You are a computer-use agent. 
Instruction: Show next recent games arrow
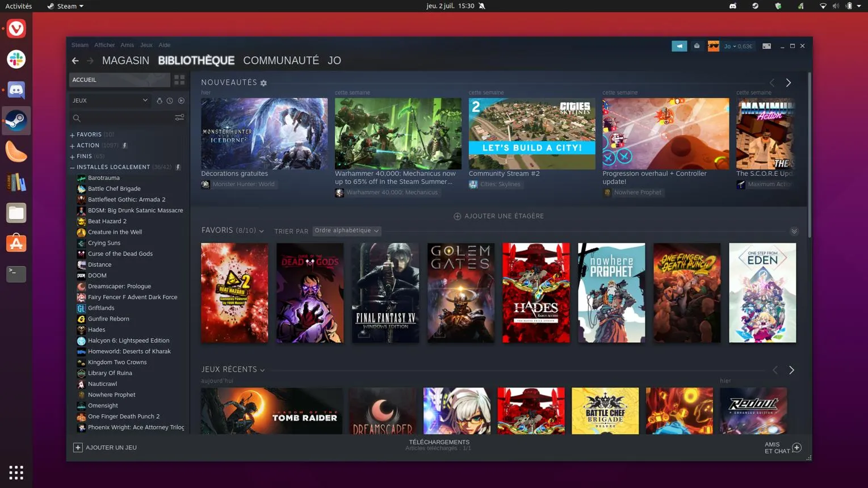click(791, 370)
